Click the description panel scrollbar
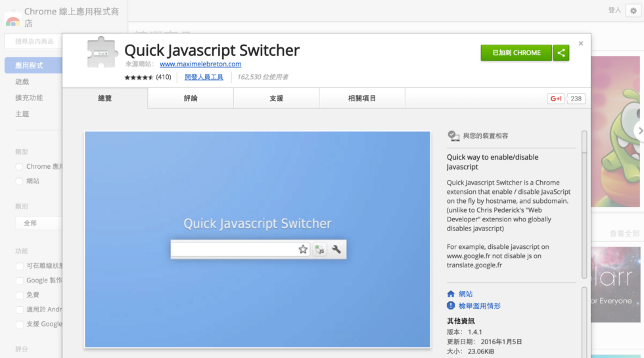The image size is (644, 358). pyautogui.click(x=584, y=204)
